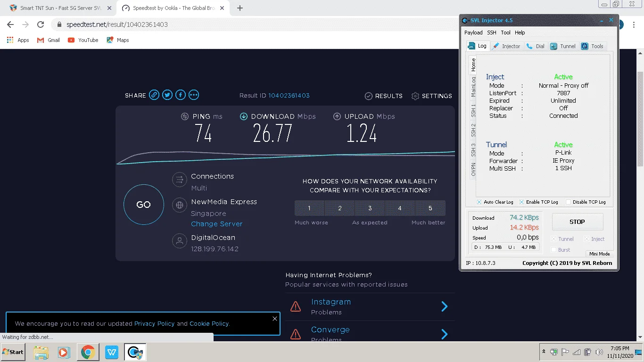644x362 pixels.
Task: Click the Chrome icon on the taskbar
Action: 88,352
